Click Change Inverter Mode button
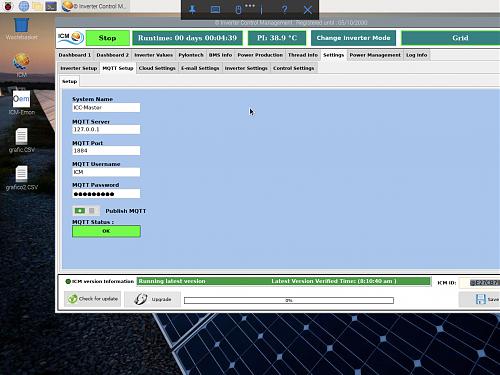 click(x=353, y=38)
